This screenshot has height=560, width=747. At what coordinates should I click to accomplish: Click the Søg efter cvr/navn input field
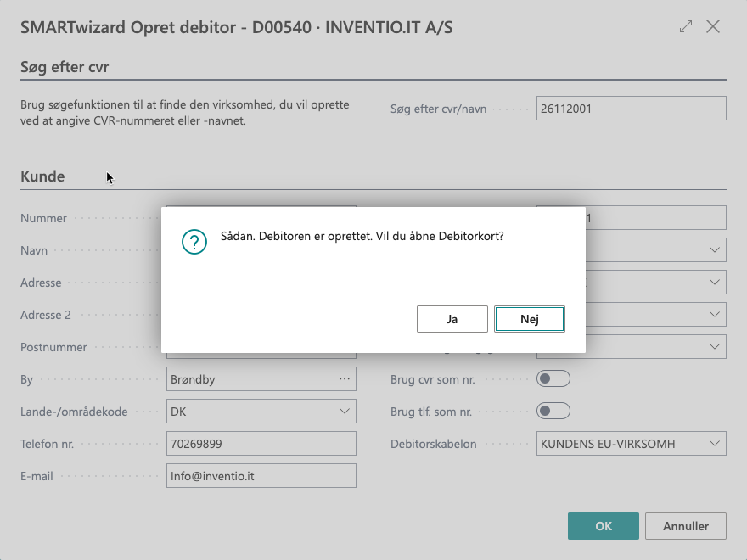[631, 109]
